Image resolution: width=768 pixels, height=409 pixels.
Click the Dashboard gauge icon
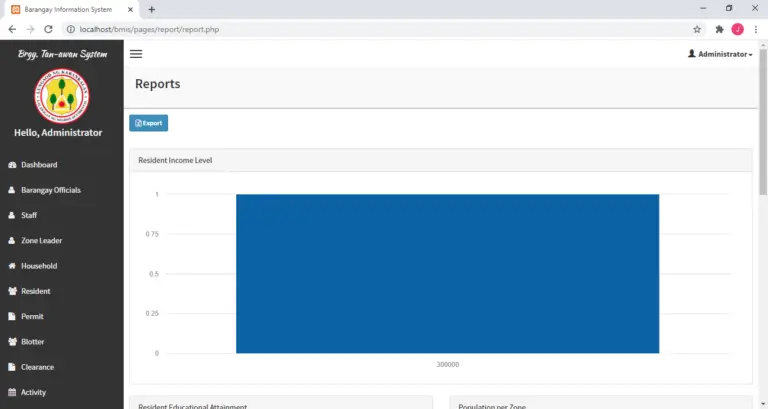pyautogui.click(x=12, y=165)
